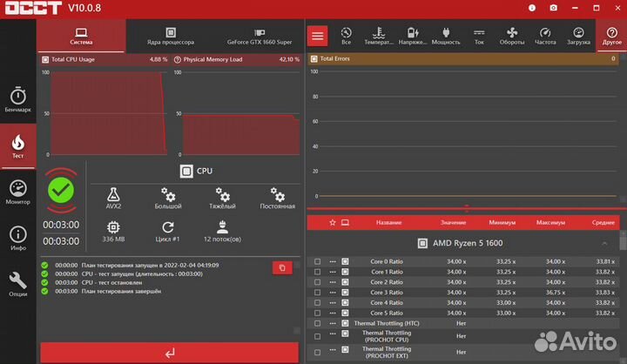This screenshot has width=627, height=364.
Task: Filter sensors by Ток
Action: pyautogui.click(x=479, y=36)
